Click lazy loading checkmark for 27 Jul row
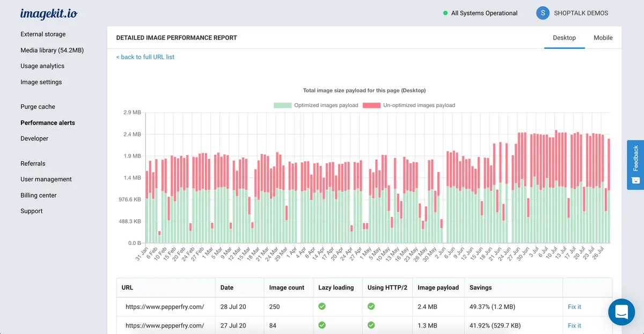The height and width of the screenshot is (334, 644). (322, 325)
